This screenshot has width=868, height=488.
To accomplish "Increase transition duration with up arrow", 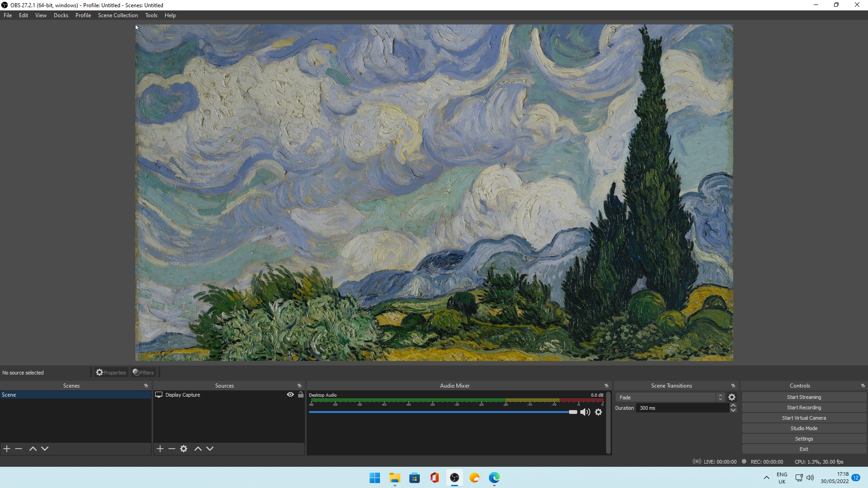I will (733, 405).
